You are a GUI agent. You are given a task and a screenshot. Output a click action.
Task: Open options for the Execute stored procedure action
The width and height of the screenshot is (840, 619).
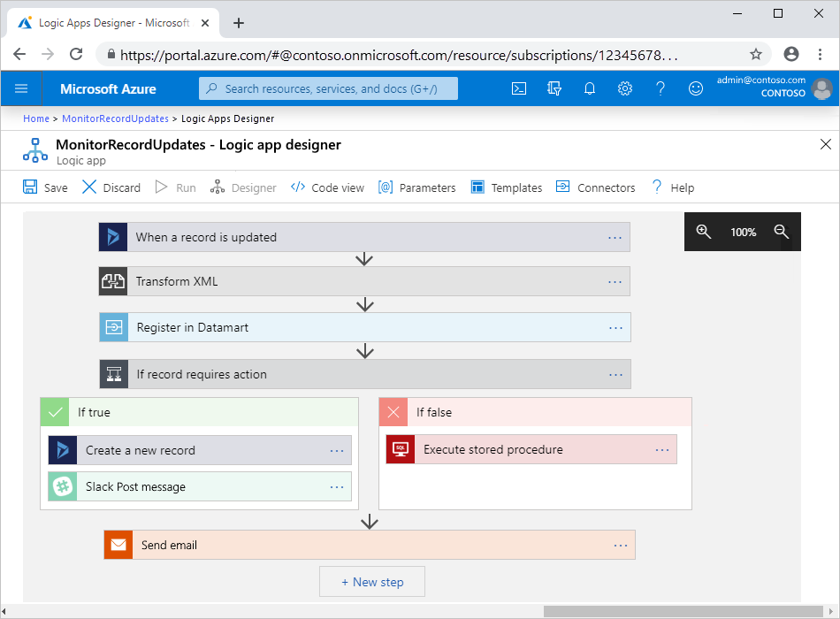coord(662,449)
